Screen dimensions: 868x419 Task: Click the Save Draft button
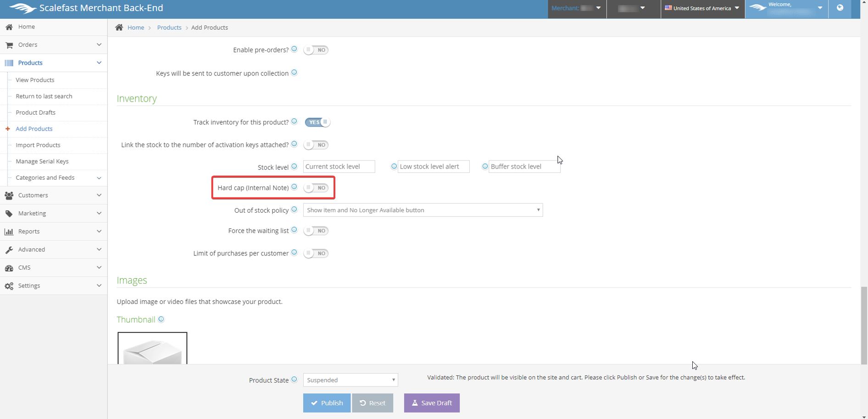point(432,403)
